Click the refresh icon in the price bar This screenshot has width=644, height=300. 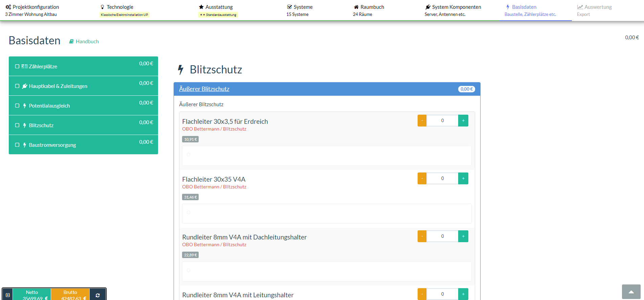[97, 295]
